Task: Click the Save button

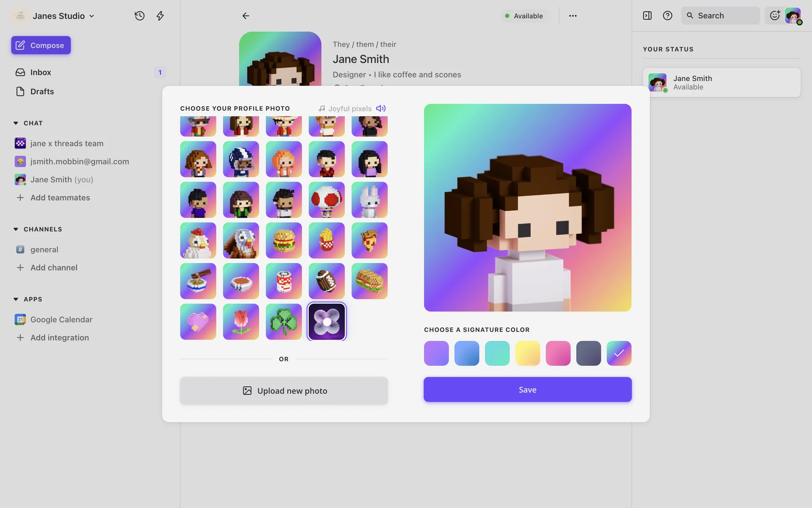Action: 527,389
